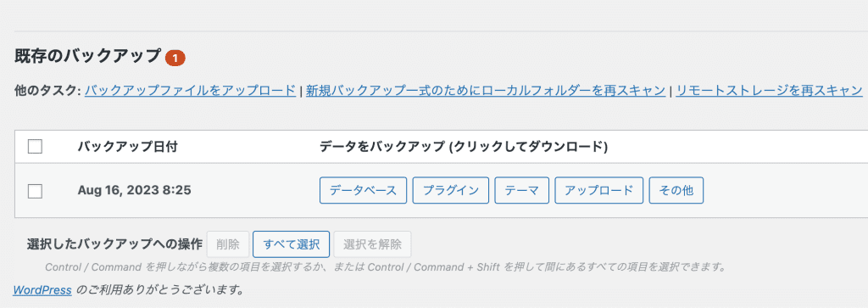Open the WordPress footer link

pyautogui.click(x=42, y=289)
